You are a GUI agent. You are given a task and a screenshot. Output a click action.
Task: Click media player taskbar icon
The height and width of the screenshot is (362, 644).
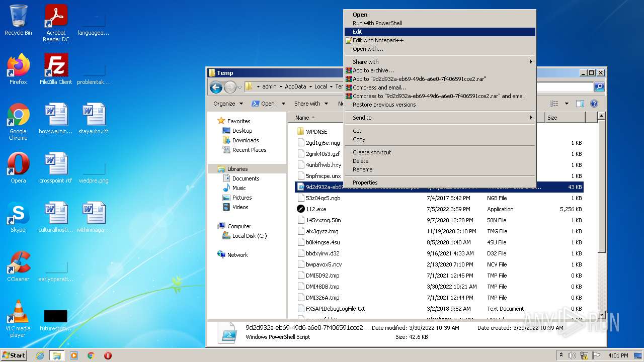point(74,355)
